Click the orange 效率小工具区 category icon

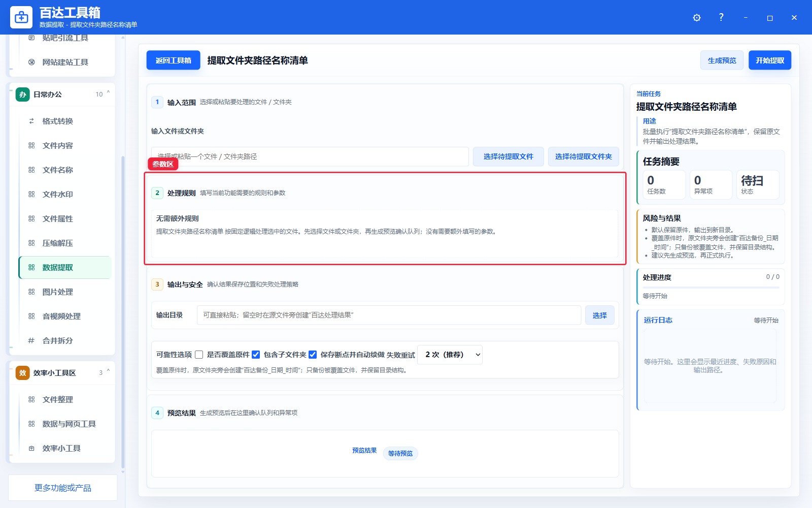23,373
